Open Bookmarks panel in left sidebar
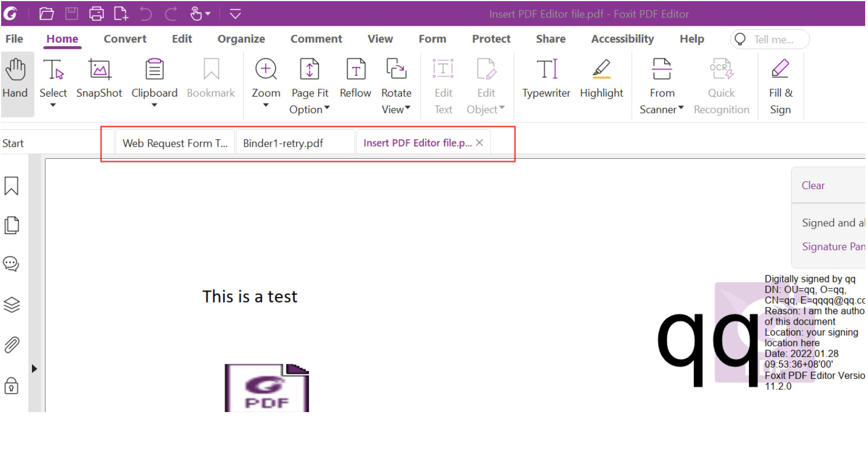The height and width of the screenshot is (457, 868). [11, 186]
